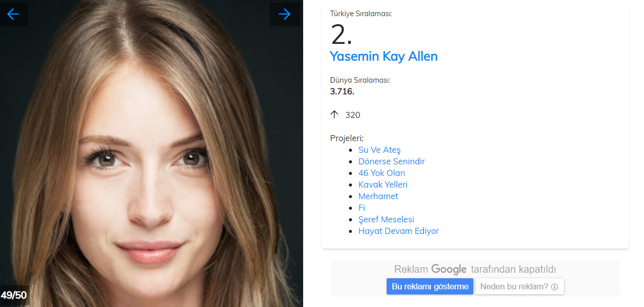The height and width of the screenshot is (307, 644).
Task: Click the upward arrow icon beside 320
Action: [334, 114]
